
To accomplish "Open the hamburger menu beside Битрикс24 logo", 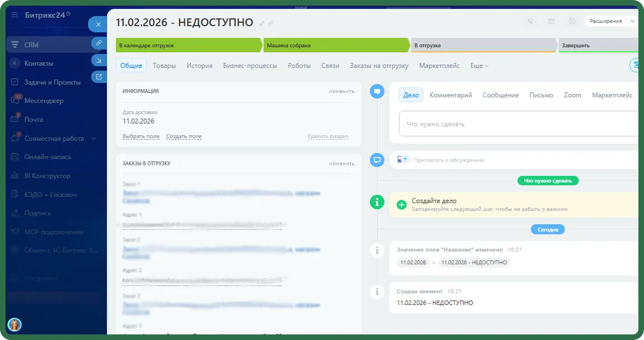I will 15,15.
